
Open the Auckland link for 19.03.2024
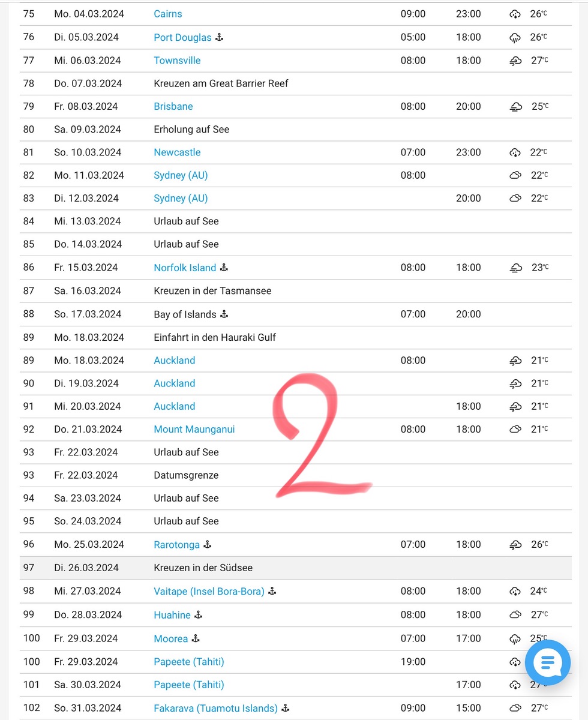pyautogui.click(x=175, y=383)
